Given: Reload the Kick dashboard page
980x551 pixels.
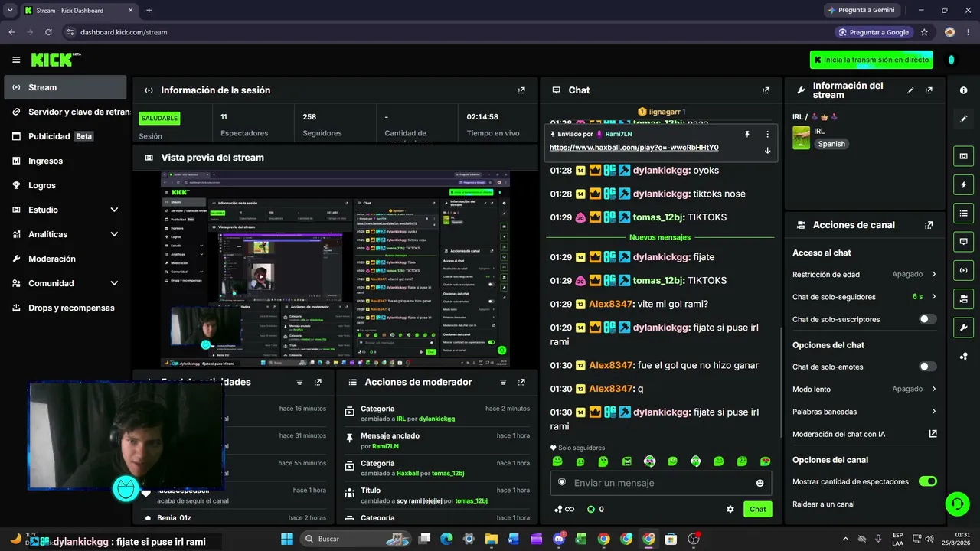Looking at the screenshot, I should click(48, 32).
